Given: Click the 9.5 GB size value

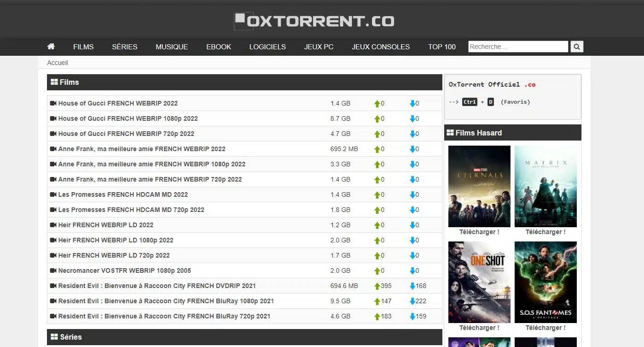Looking at the screenshot, I should click(x=340, y=301).
